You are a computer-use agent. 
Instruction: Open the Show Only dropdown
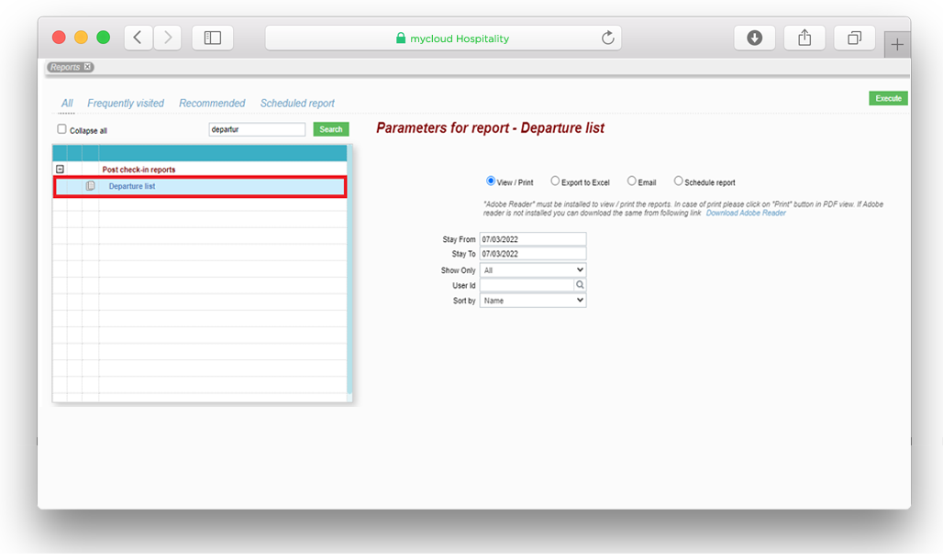point(532,269)
